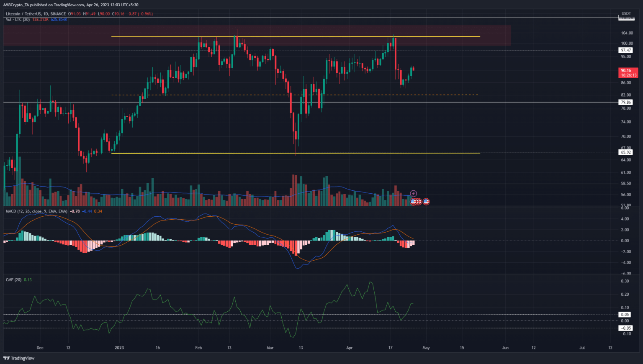
Task: Open the MACD (12, 26, close, 9) indicator legend
Action: tap(36, 211)
